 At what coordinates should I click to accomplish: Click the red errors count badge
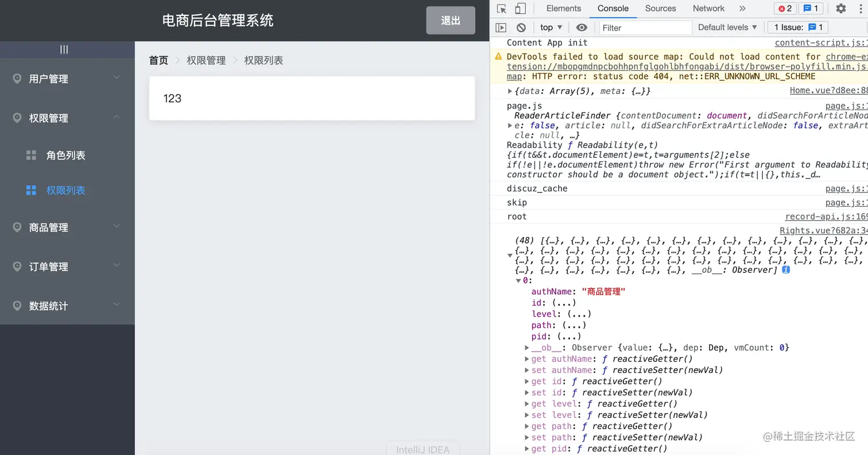click(x=785, y=9)
